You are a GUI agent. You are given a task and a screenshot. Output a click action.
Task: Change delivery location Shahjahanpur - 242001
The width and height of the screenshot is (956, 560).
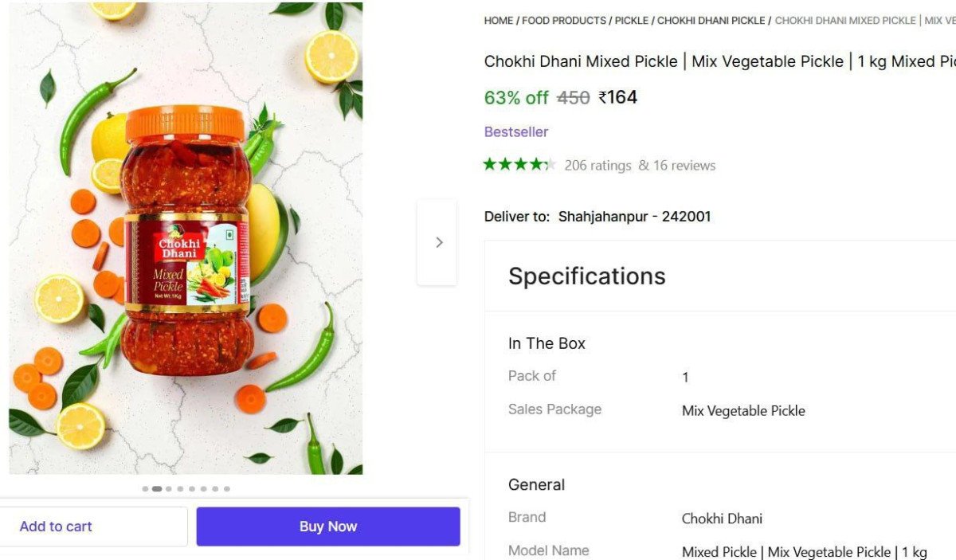click(x=634, y=217)
